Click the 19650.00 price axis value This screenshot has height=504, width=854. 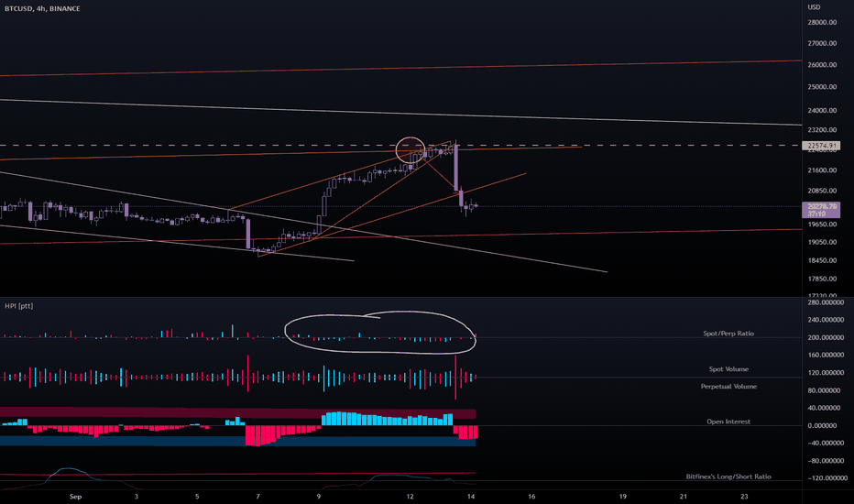pos(823,224)
